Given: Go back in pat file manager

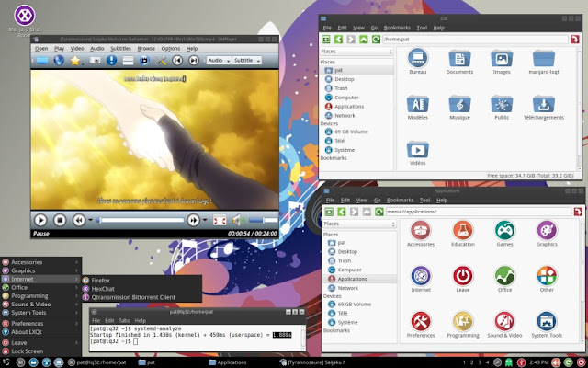Looking at the screenshot, I should point(338,39).
